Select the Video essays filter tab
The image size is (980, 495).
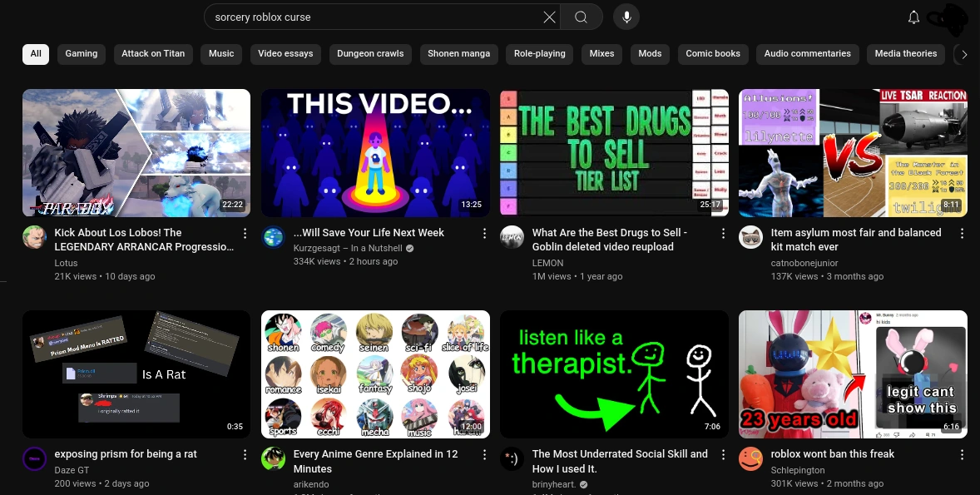pyautogui.click(x=285, y=54)
